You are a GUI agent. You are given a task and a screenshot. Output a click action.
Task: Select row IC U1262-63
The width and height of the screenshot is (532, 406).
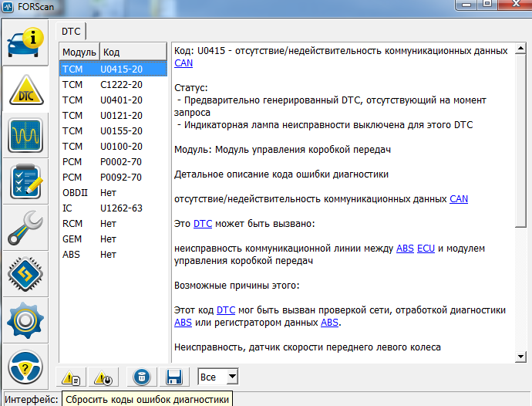[x=113, y=208]
